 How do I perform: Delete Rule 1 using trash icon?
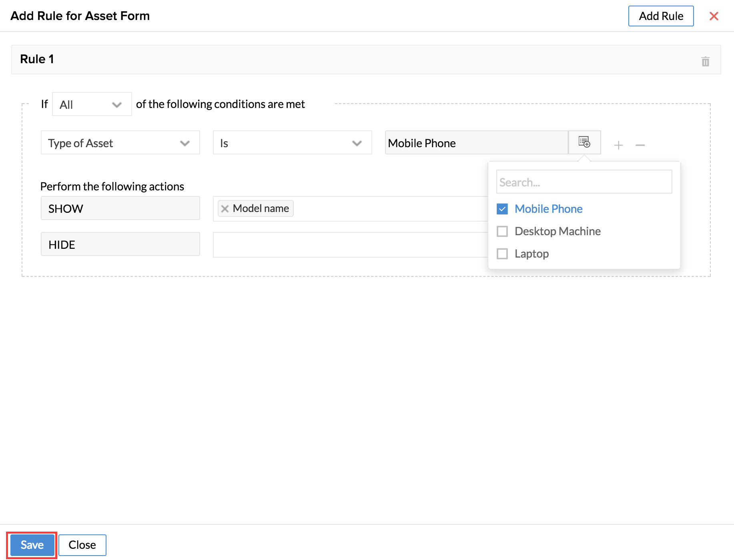(x=705, y=62)
